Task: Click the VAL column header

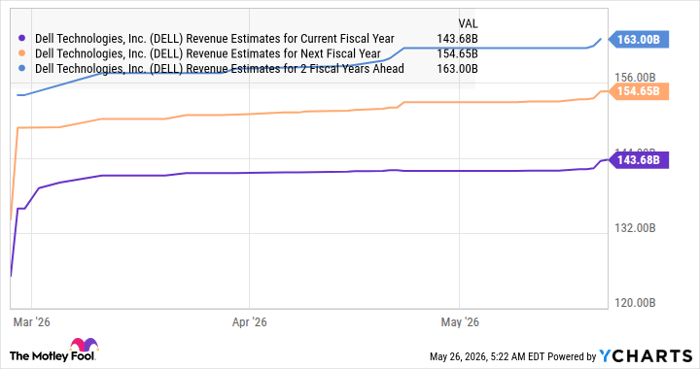Action: (468, 23)
